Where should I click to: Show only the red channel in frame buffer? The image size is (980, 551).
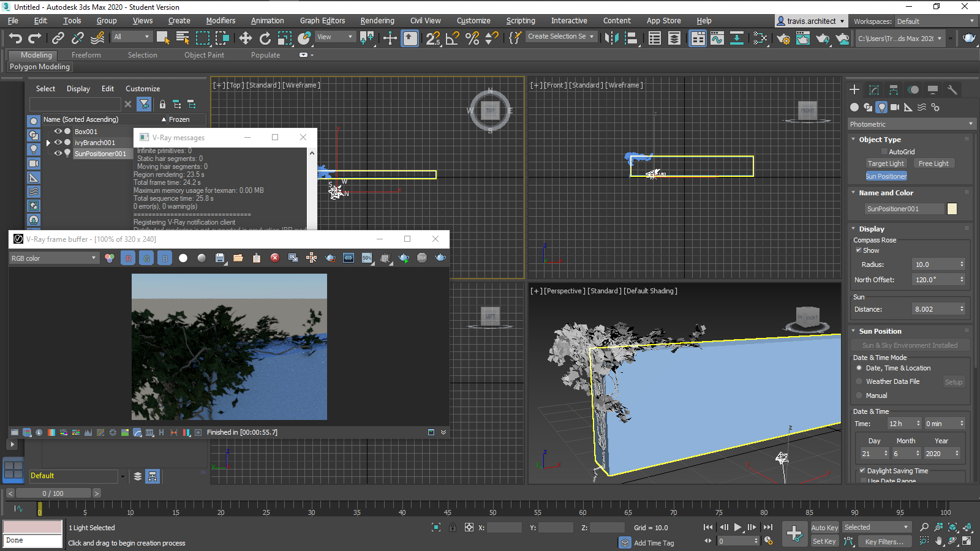pos(128,258)
